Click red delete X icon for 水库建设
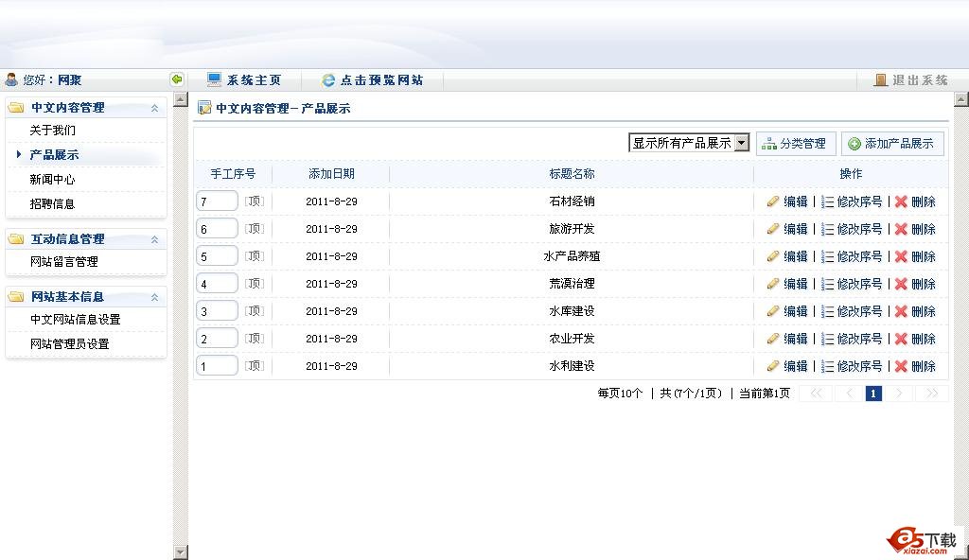This screenshot has height=560, width=969. (x=901, y=311)
